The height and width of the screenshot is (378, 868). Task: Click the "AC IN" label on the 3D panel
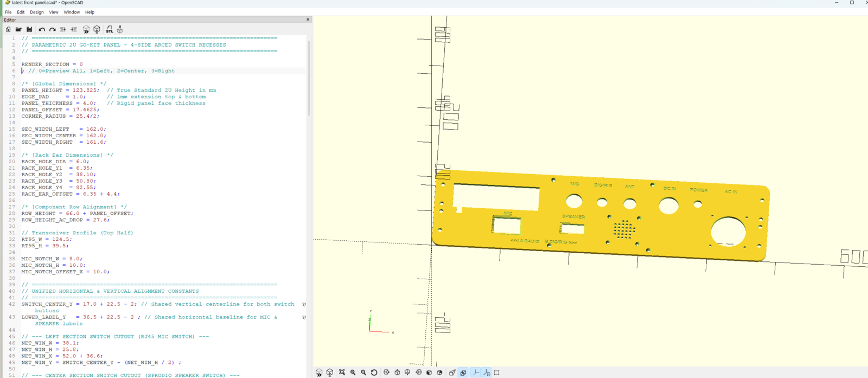731,191
